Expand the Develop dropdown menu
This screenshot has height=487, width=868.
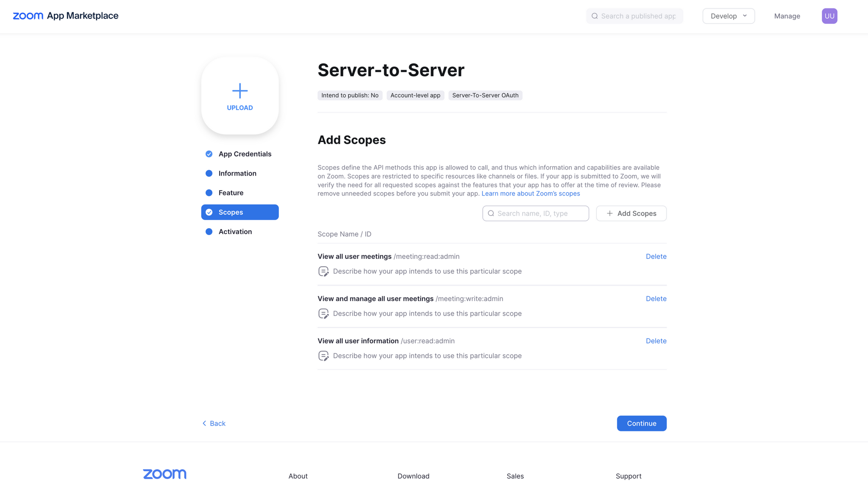(x=729, y=16)
